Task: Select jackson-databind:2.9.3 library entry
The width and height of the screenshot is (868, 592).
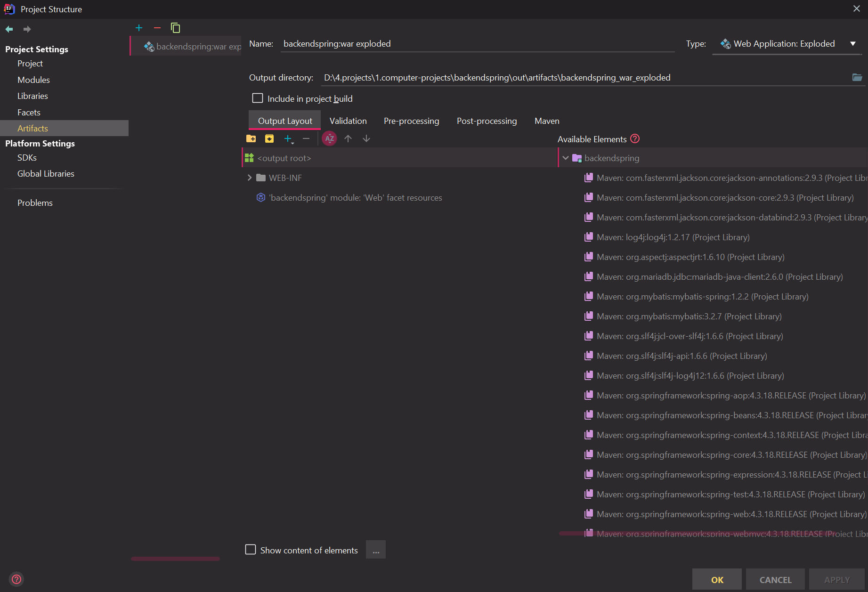Action: [x=725, y=217]
